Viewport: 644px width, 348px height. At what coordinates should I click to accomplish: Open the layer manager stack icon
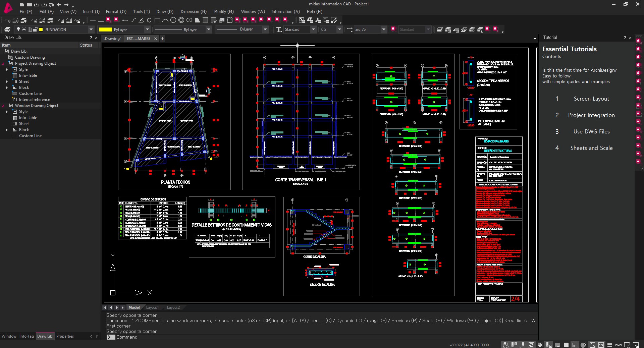[7, 30]
